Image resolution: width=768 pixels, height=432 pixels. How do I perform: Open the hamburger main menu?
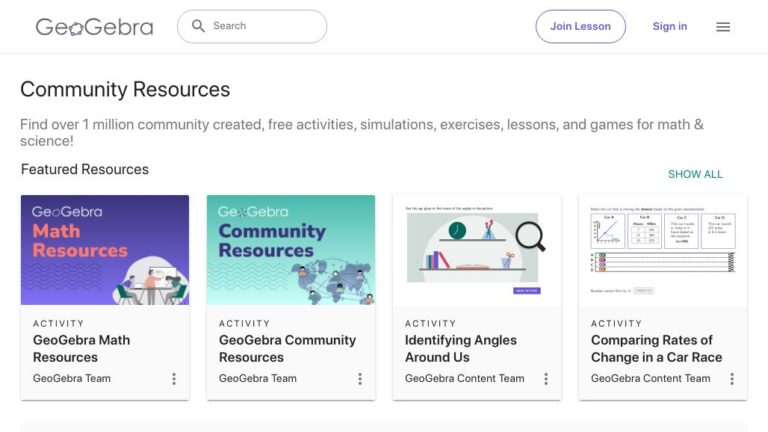pyautogui.click(x=723, y=26)
